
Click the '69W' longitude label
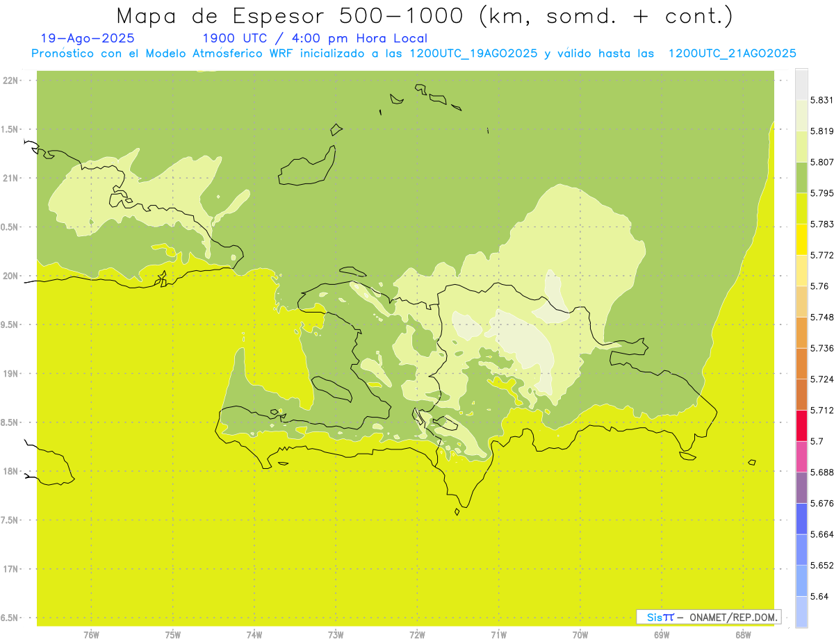pos(662,635)
